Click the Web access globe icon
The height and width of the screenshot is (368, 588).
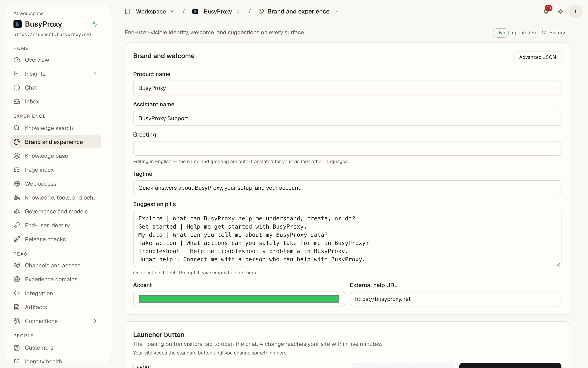[x=17, y=184]
